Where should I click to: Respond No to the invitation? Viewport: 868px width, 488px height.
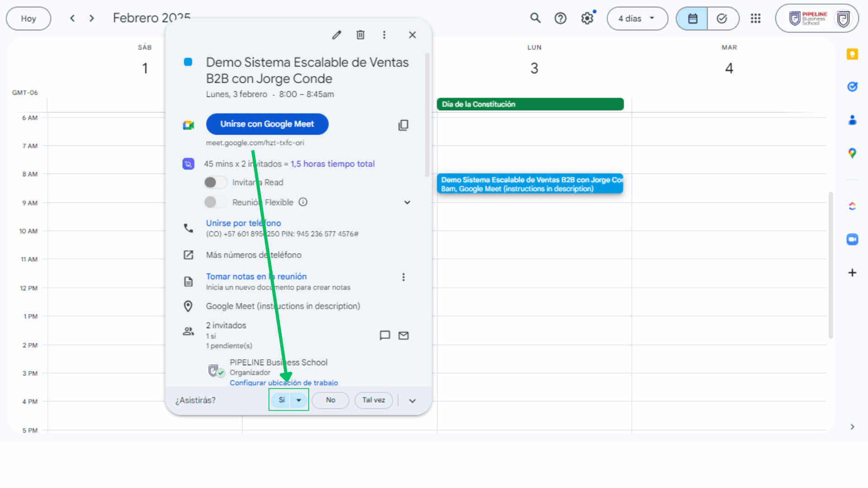[x=330, y=400]
